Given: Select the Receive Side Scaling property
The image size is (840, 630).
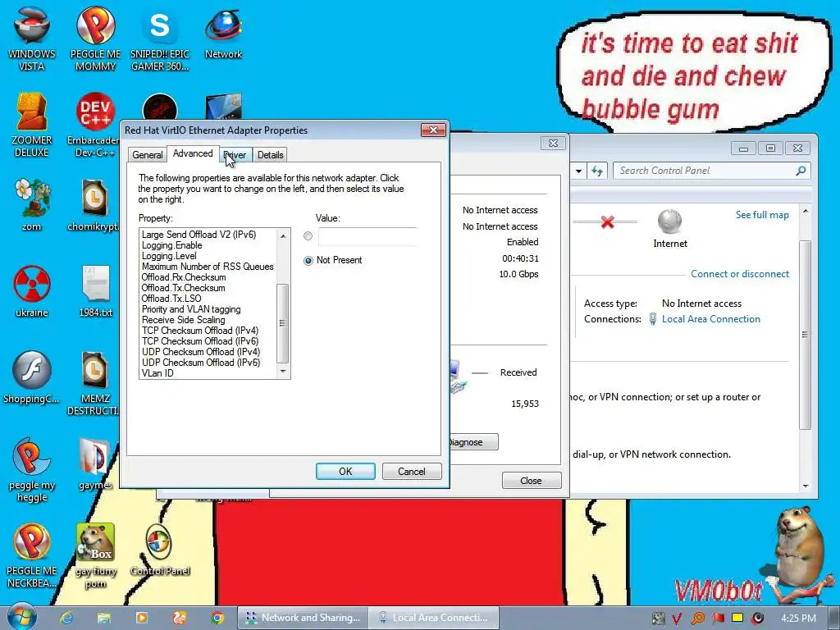Looking at the screenshot, I should [183, 320].
